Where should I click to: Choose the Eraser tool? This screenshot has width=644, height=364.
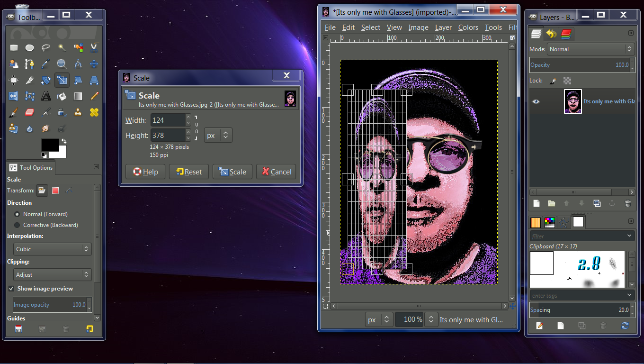[29, 112]
